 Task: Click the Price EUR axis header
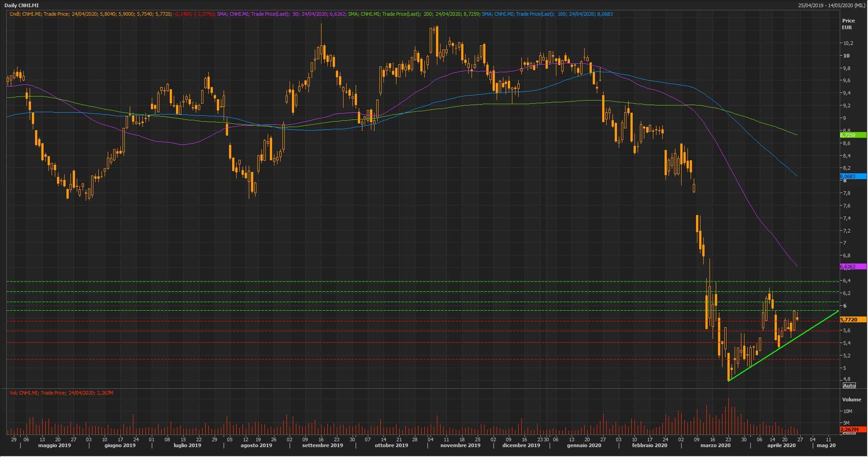pos(848,24)
